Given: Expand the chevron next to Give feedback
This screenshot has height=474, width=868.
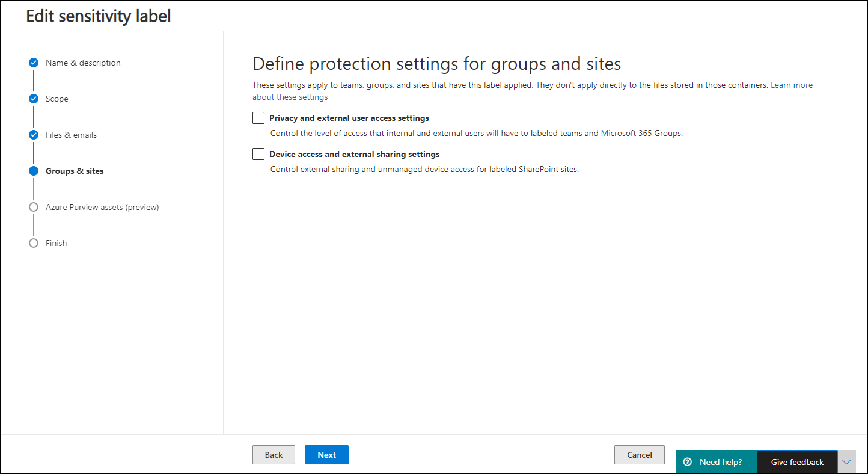Looking at the screenshot, I should [846, 462].
